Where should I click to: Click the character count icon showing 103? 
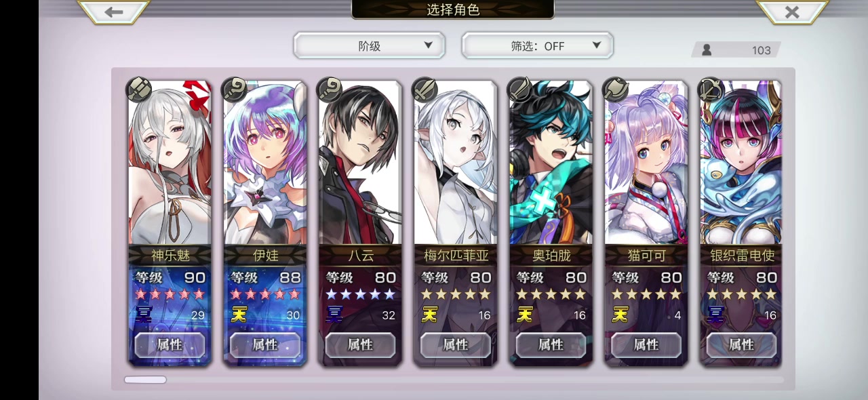tap(707, 49)
